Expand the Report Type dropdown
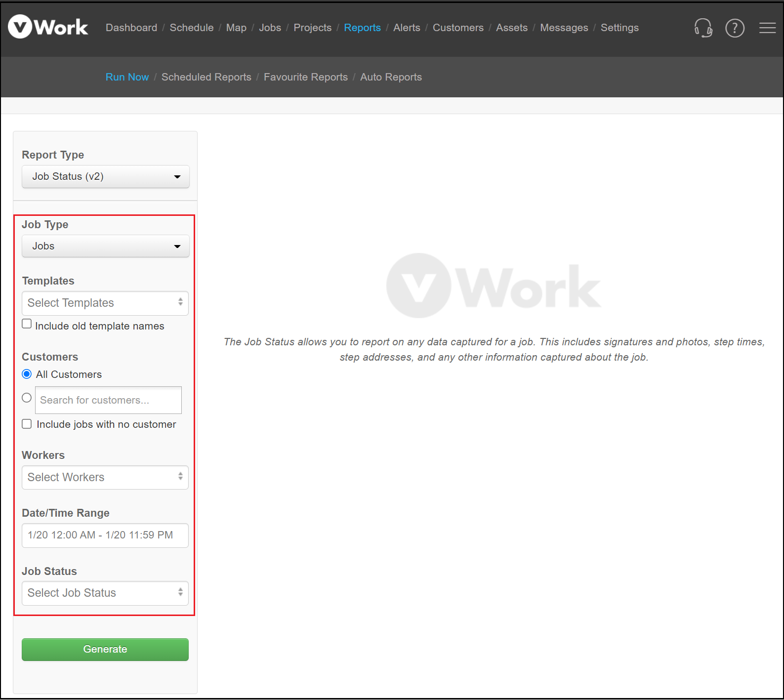This screenshot has height=700, width=784. tap(105, 177)
